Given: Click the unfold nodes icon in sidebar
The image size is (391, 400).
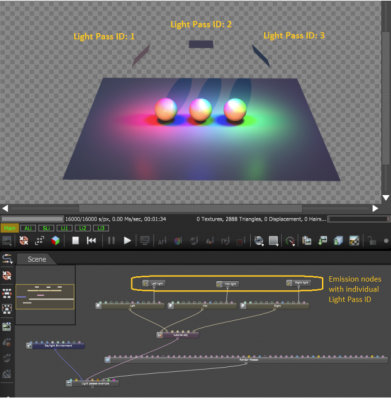Looking at the screenshot, I should [7, 309].
